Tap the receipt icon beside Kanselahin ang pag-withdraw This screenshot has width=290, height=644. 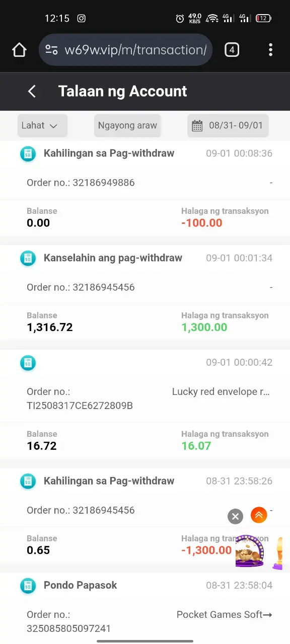pos(28,259)
